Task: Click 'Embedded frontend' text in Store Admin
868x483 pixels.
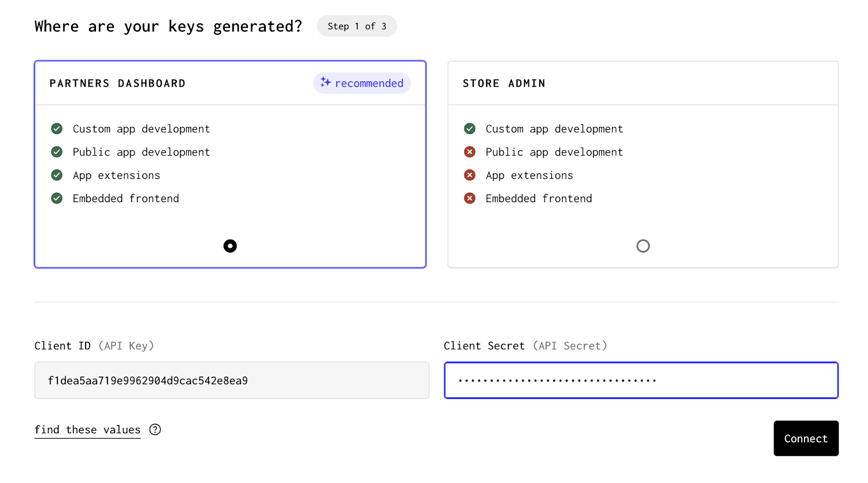Action: 539,198
